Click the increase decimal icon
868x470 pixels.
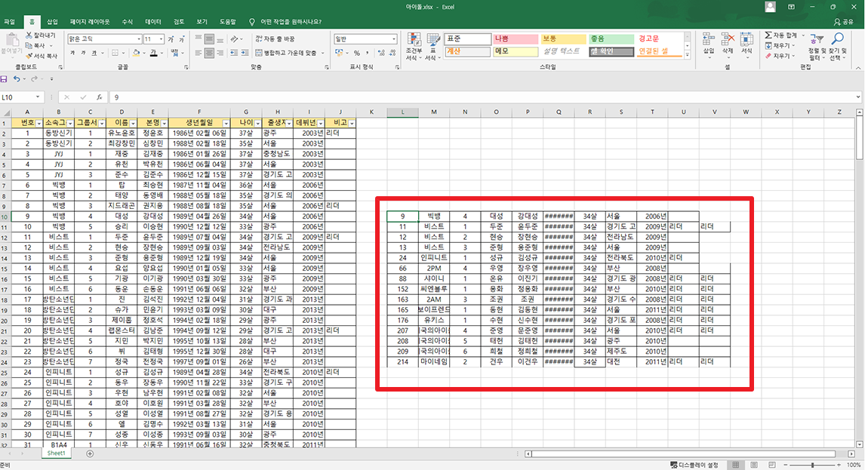tap(381, 53)
